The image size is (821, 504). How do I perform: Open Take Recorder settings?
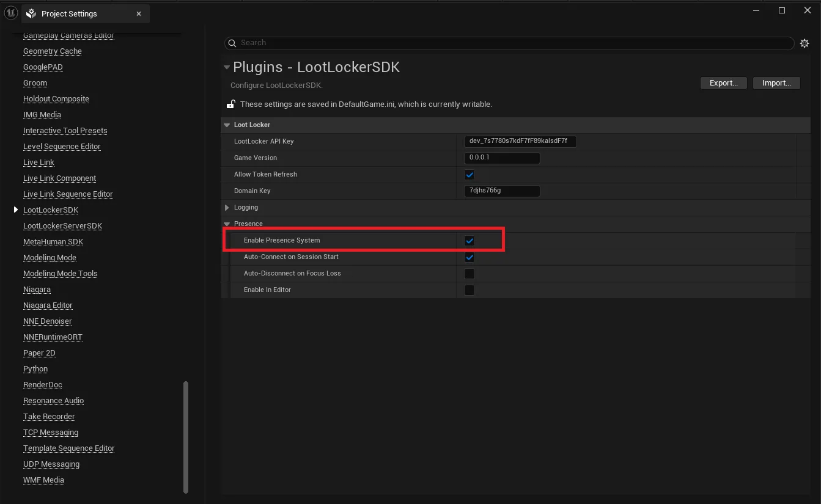click(49, 417)
